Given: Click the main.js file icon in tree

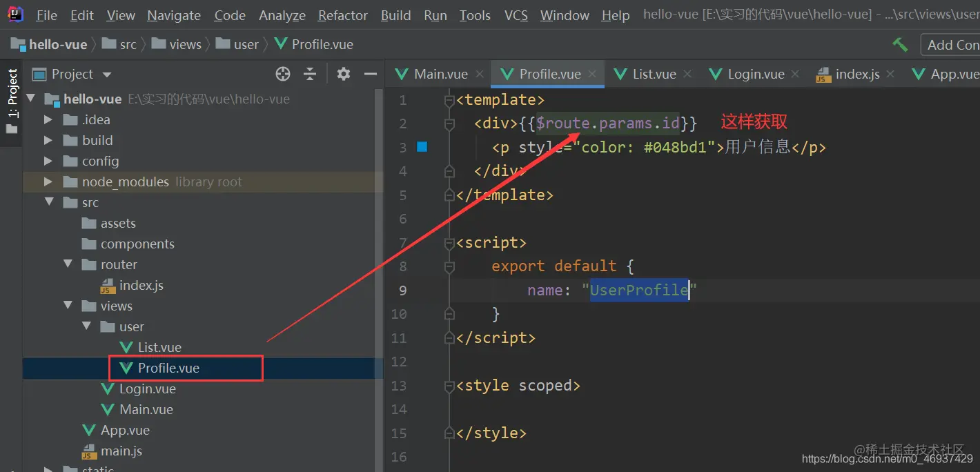Looking at the screenshot, I should [x=89, y=451].
